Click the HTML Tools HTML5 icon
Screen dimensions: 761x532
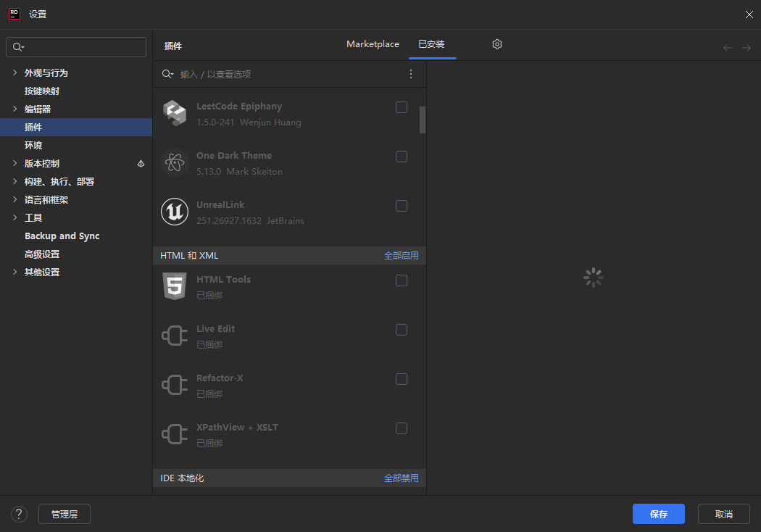[x=174, y=287]
